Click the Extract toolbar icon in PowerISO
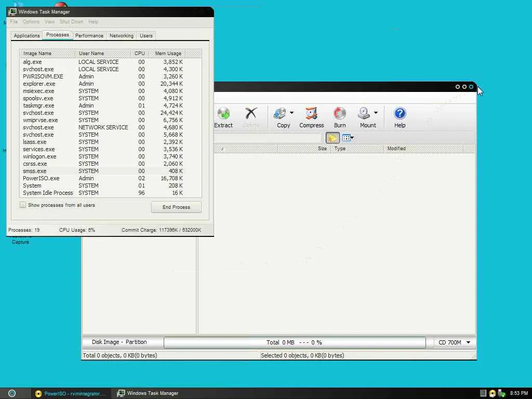Screen dimensions: 532x399 point(223,118)
